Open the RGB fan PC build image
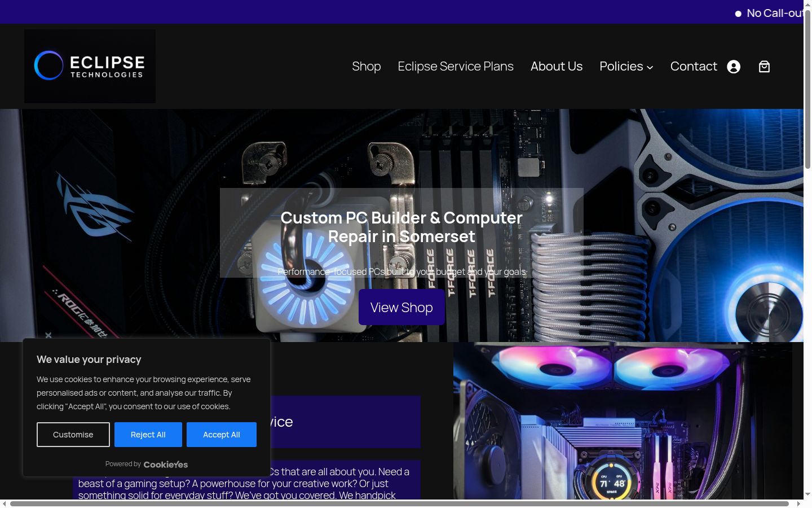The image size is (812, 508). [x=623, y=421]
